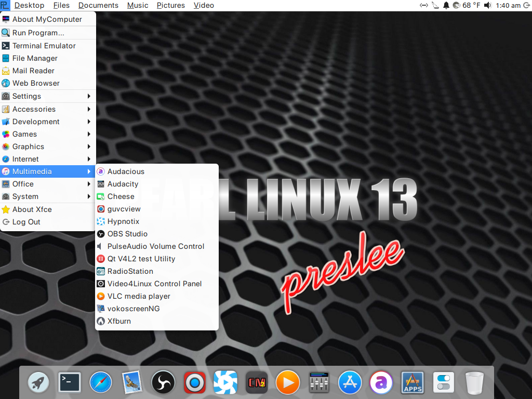
Task: Open the Pictures menu in top panel
Action: click(x=170, y=5)
